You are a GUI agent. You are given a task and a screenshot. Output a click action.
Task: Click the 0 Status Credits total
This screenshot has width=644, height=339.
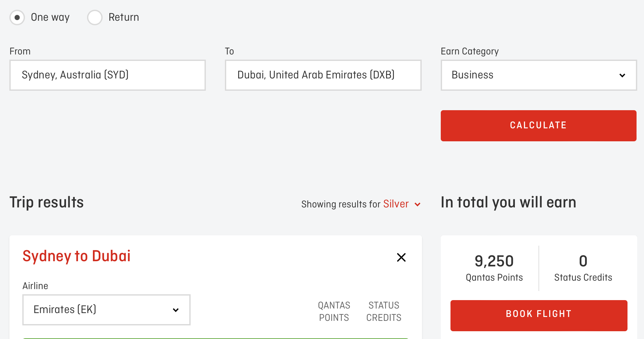(x=583, y=268)
